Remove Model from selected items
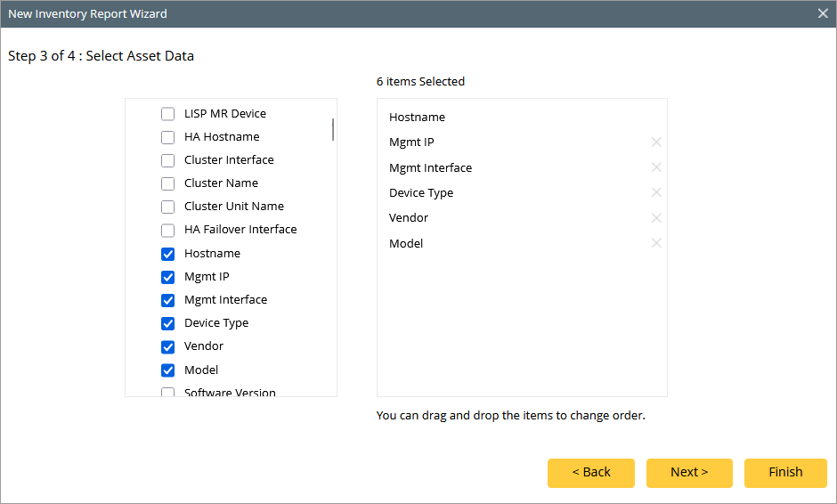Screen dimensions: 837x504 [656, 243]
